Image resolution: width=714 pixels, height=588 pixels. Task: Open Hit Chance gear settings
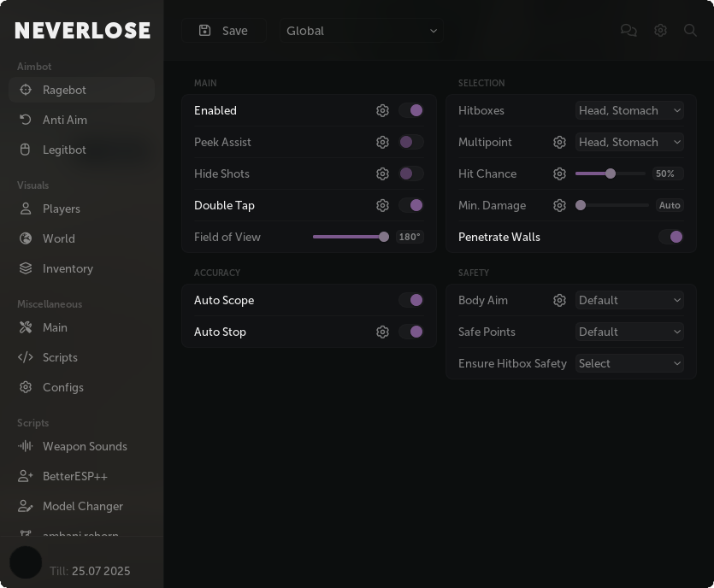point(559,173)
